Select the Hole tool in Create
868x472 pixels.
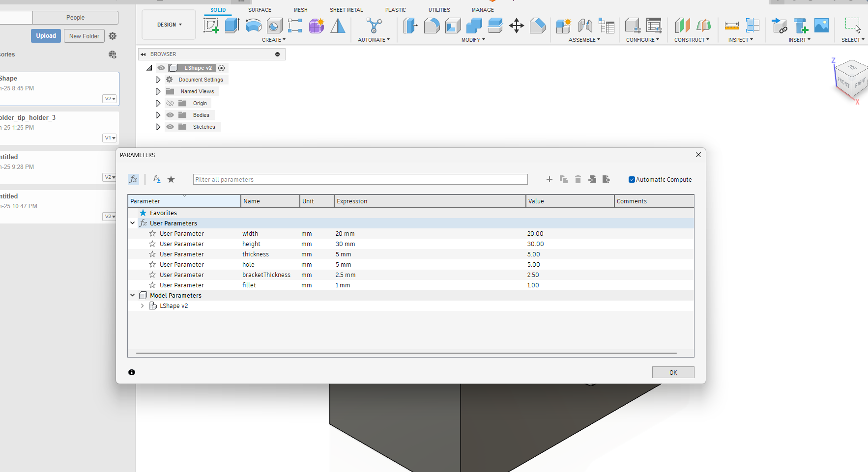(x=274, y=25)
